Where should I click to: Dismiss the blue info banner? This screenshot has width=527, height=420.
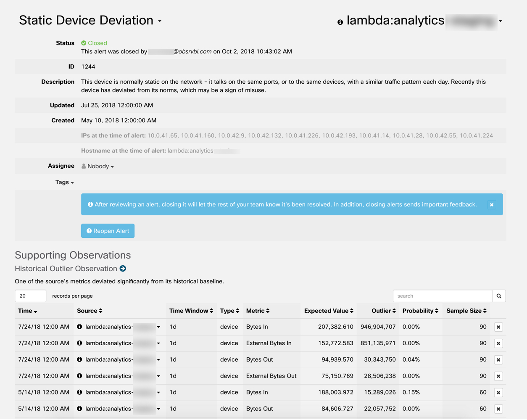(491, 205)
